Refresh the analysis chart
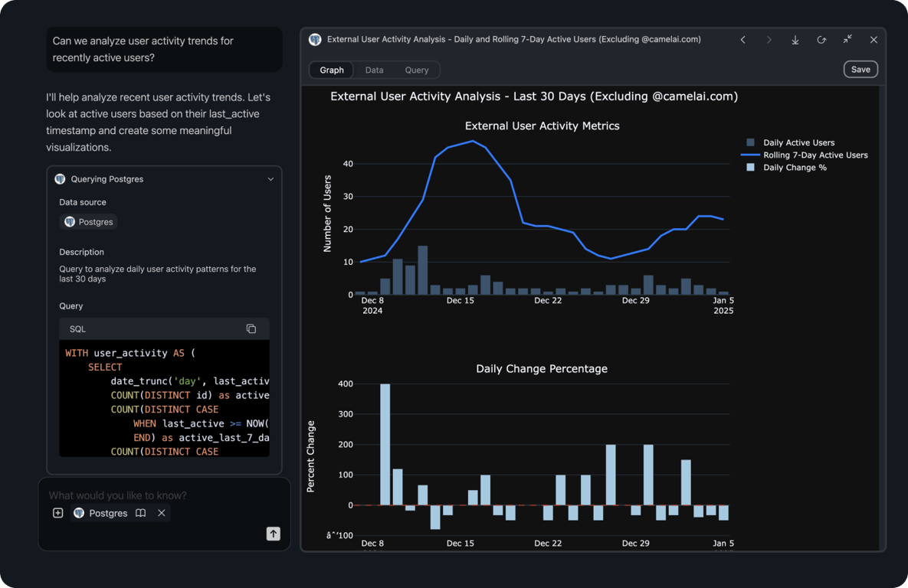908x588 pixels. pyautogui.click(x=821, y=40)
